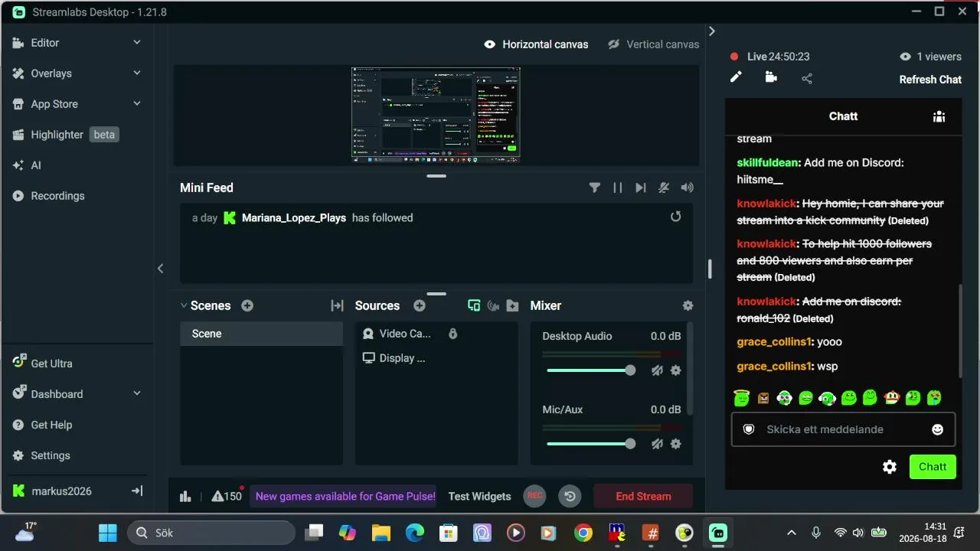
Task: Skip the current Mini Feed alert
Action: pyautogui.click(x=641, y=187)
